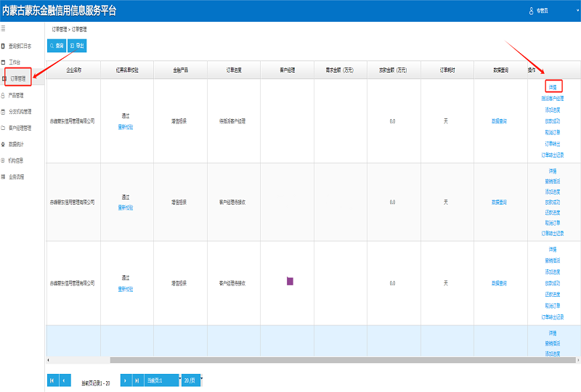
Task: Jump to the last page of records
Action: pyautogui.click(x=138, y=380)
